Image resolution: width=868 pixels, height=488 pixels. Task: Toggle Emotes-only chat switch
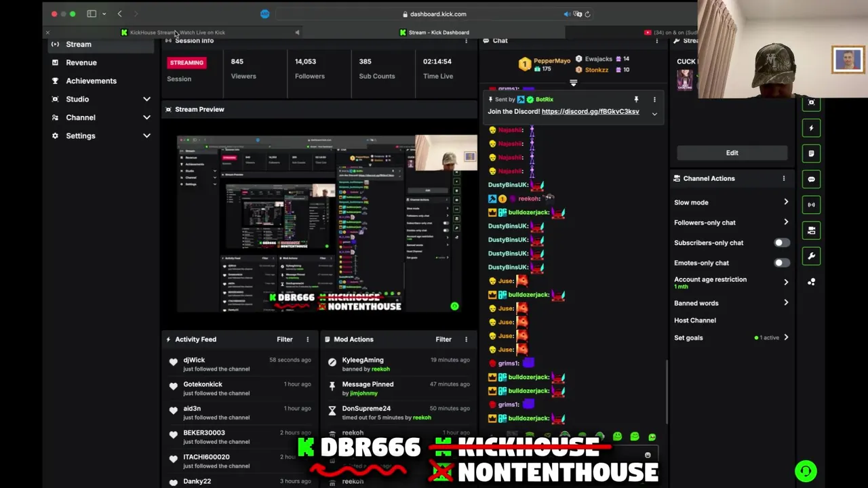pyautogui.click(x=782, y=263)
